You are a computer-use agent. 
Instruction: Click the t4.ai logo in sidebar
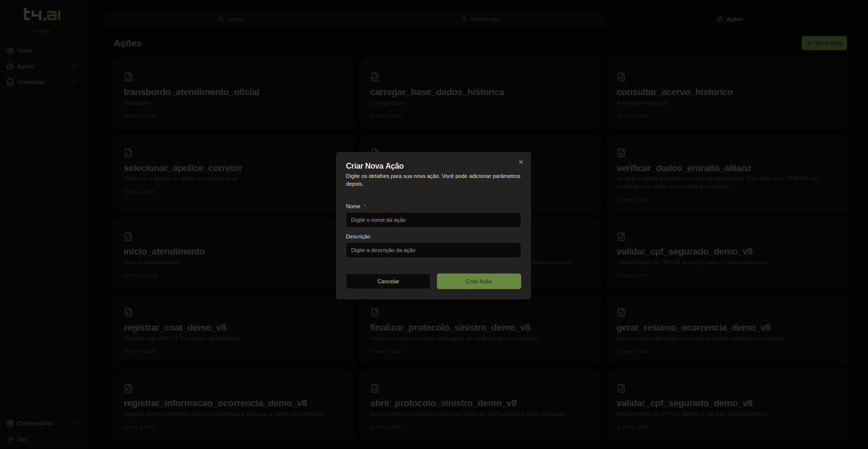tap(42, 15)
